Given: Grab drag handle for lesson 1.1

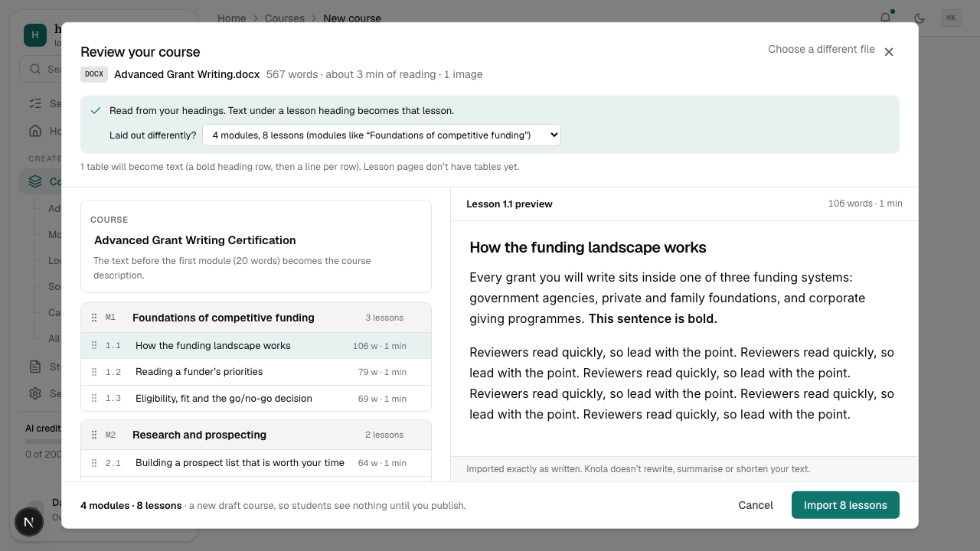Looking at the screenshot, I should 94,346.
